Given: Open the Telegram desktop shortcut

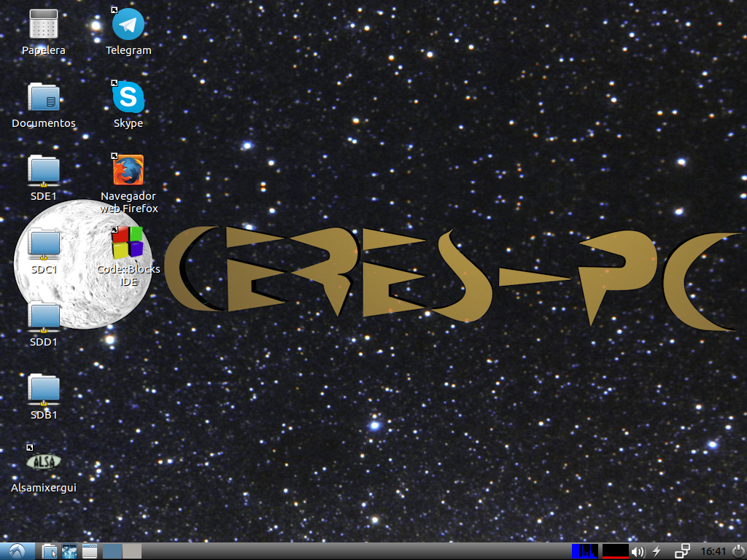Looking at the screenshot, I should [x=128, y=25].
